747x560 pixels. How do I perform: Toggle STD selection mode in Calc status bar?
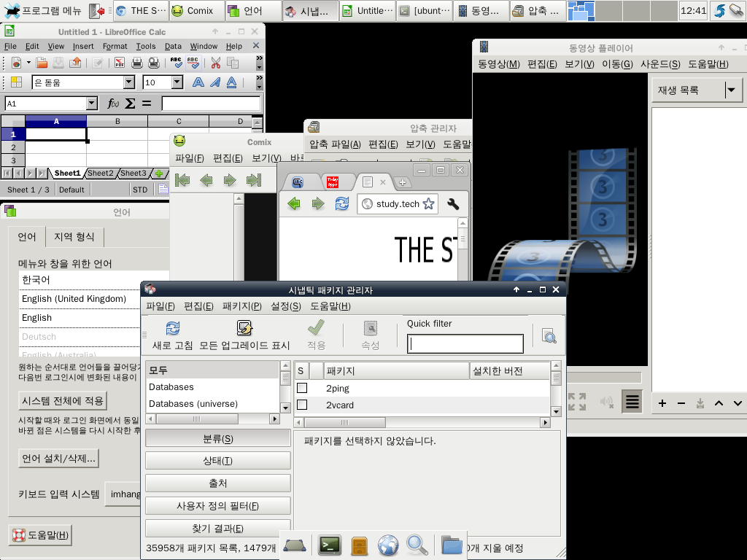(140, 190)
